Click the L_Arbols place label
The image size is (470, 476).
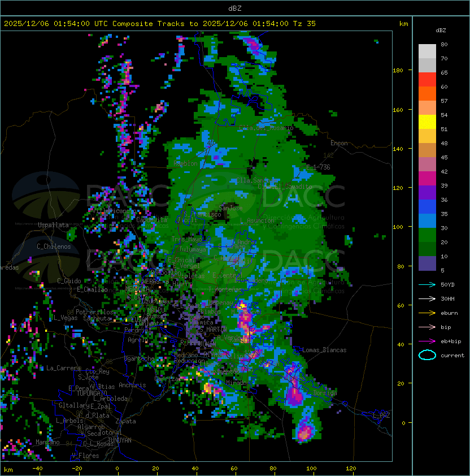coord(69,421)
